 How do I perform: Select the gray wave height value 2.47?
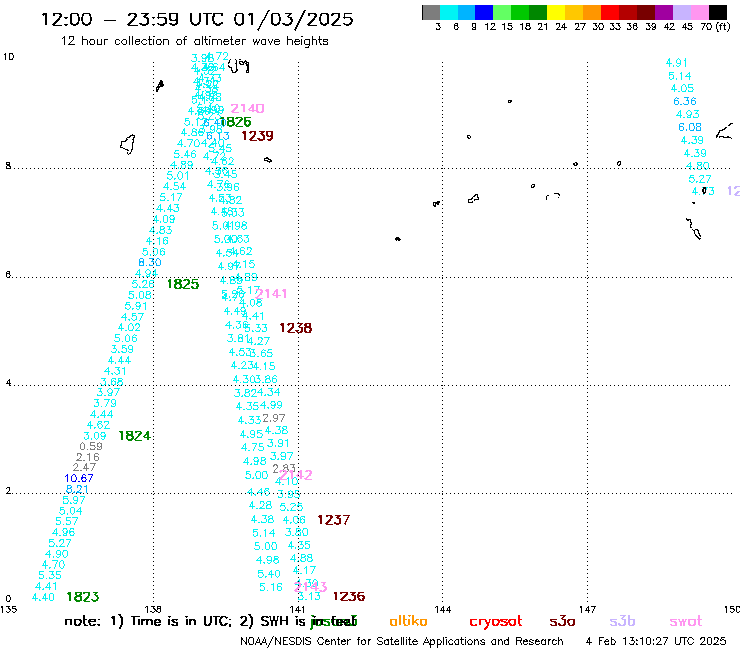pyautogui.click(x=84, y=467)
